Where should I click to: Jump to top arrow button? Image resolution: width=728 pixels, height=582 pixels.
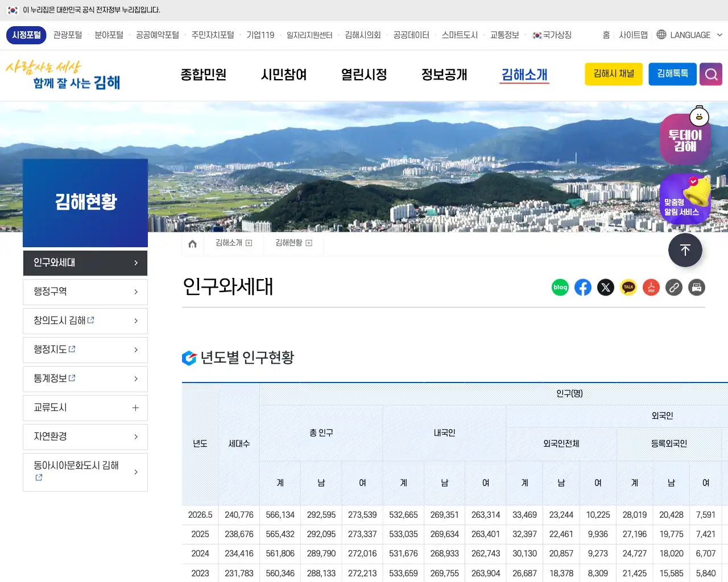tap(685, 250)
